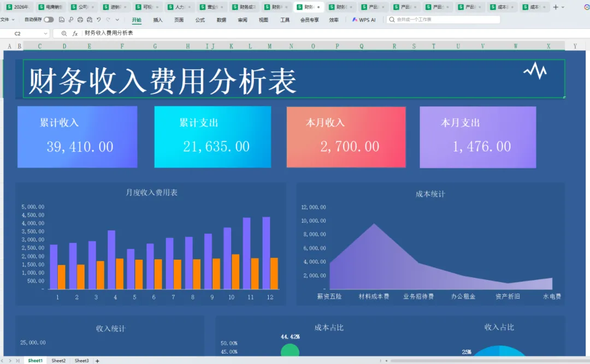Select column header D
The image size is (590, 364).
point(64,46)
